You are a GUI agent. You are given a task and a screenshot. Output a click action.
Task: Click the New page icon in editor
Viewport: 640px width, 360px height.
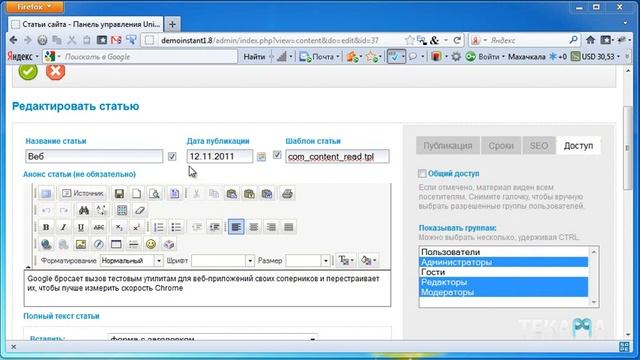coord(136,193)
